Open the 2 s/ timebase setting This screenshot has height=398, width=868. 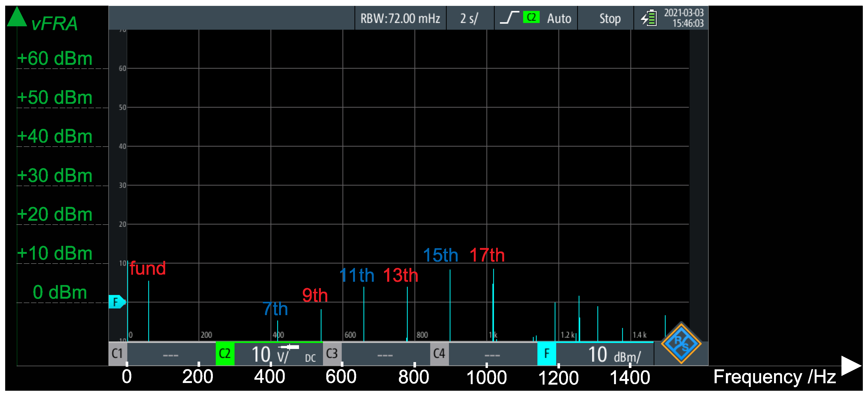click(x=469, y=18)
